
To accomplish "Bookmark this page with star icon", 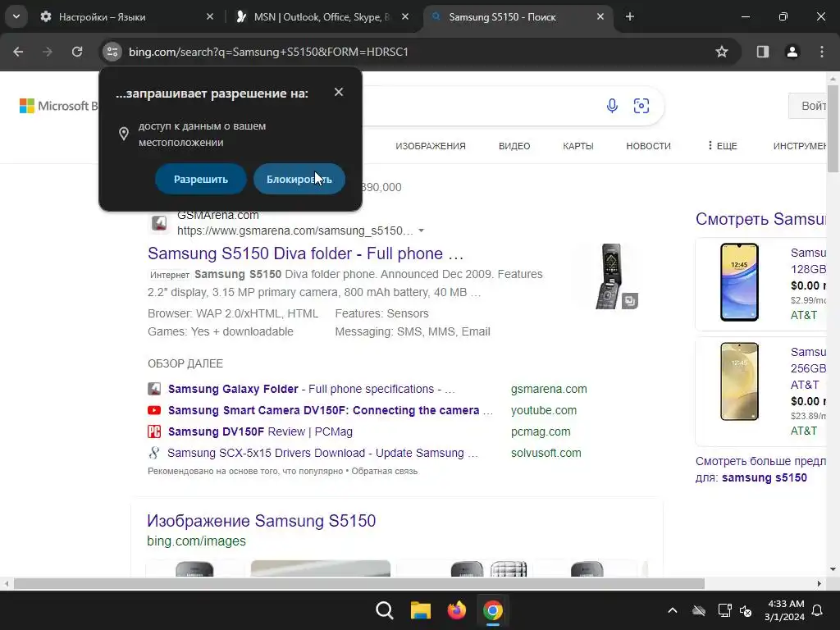I will coord(722,52).
